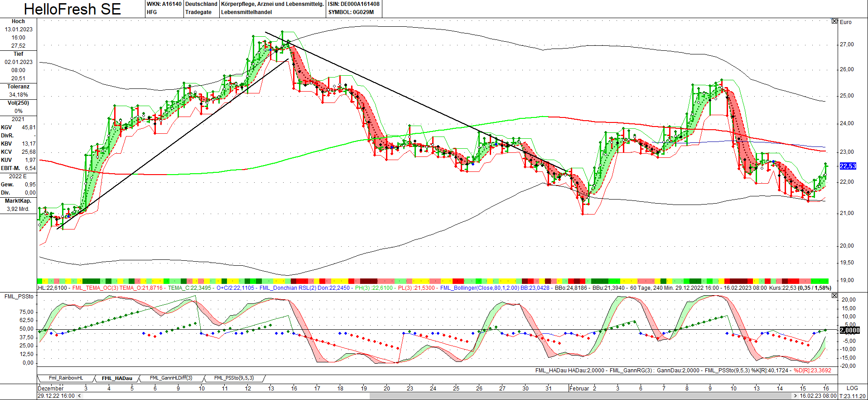This screenshot has width=868, height=400.
Task: Click the Deutschland country label
Action: (202, 4)
